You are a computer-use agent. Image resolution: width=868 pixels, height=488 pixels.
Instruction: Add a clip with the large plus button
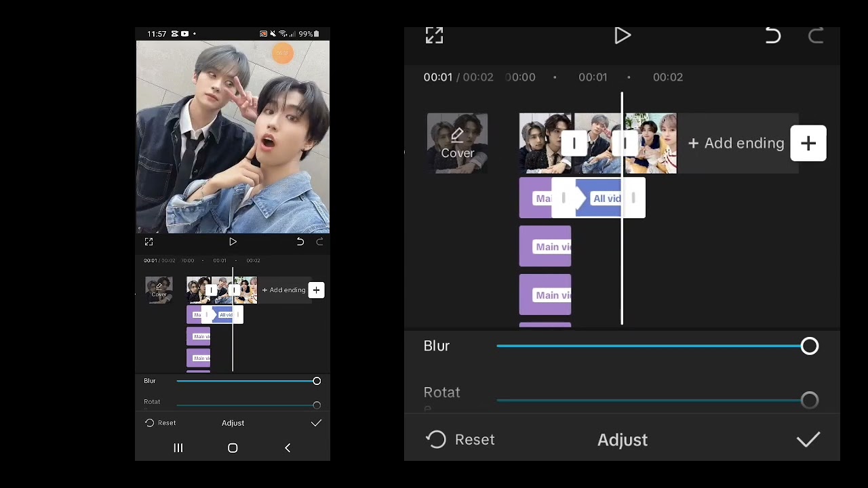click(808, 143)
